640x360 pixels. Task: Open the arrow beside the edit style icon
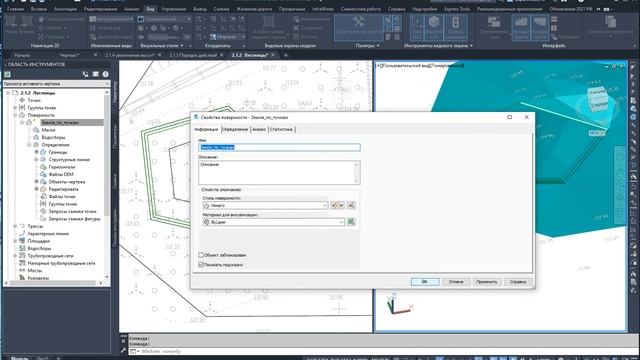click(x=342, y=205)
